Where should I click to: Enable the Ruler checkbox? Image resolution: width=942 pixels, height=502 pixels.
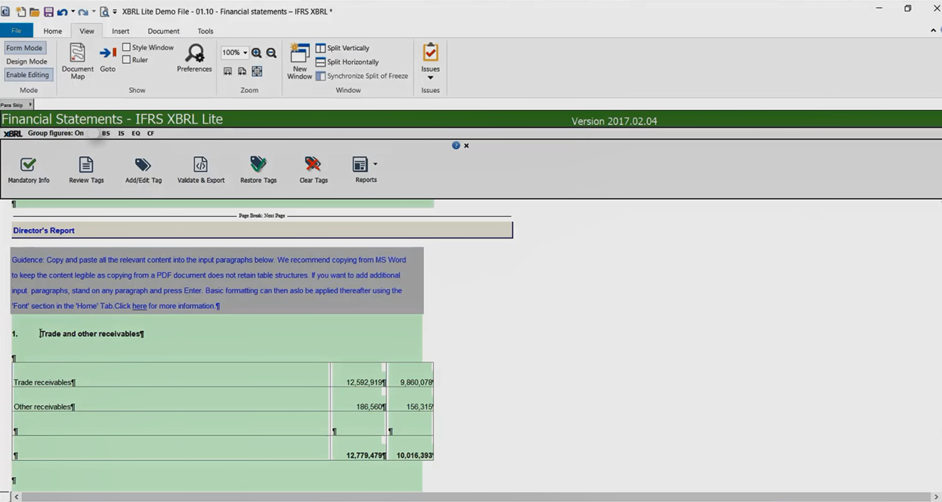(126, 59)
